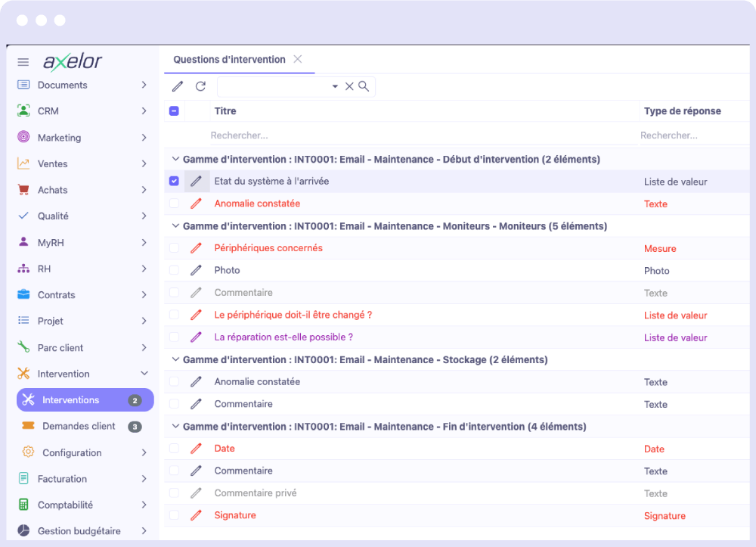Uncheck 'Etat du système à l'arrivée' checkbox
This screenshot has height=547, width=756.
tap(174, 182)
